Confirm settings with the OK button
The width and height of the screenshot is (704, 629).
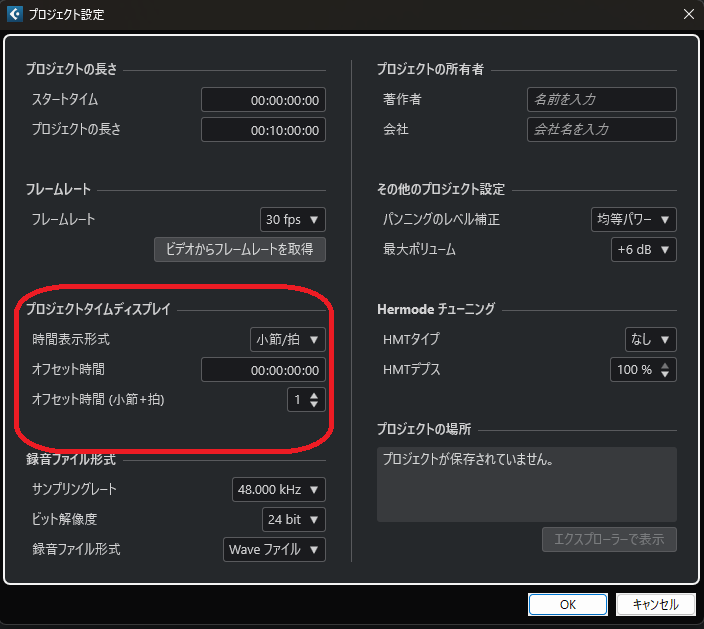point(568,604)
